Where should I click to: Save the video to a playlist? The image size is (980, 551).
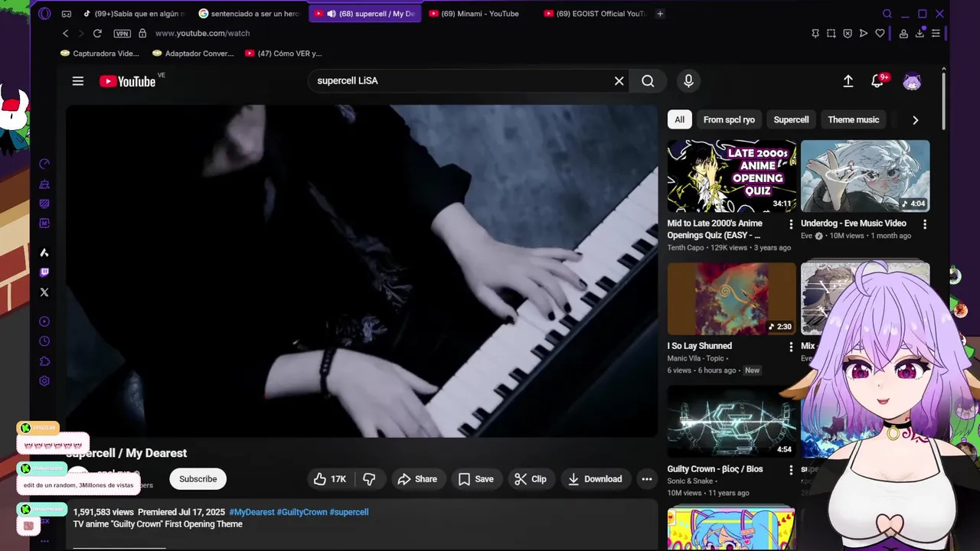(x=475, y=479)
